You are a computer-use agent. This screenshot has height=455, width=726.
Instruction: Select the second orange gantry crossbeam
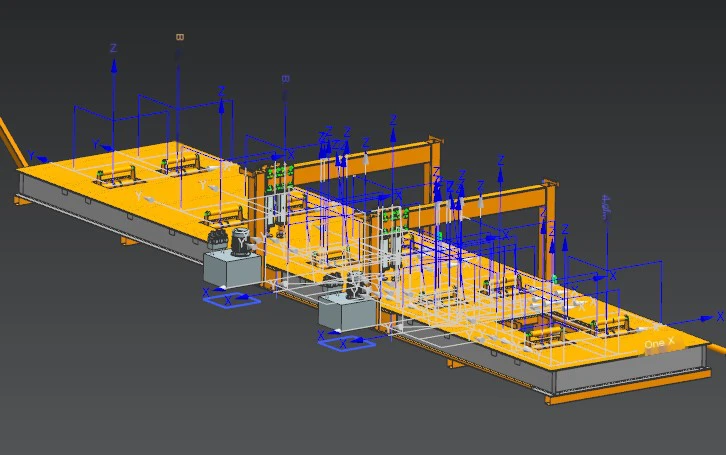click(x=482, y=204)
